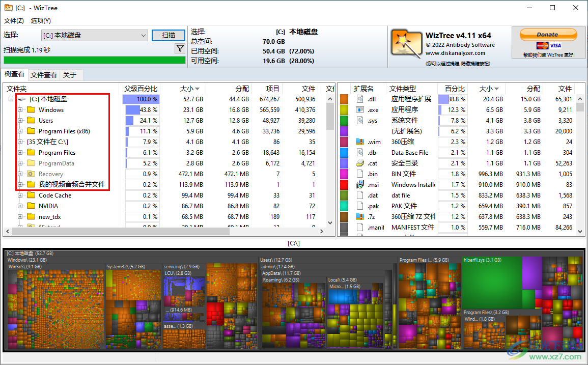
Task: Sort file types by 百分比 header
Action: [452, 89]
